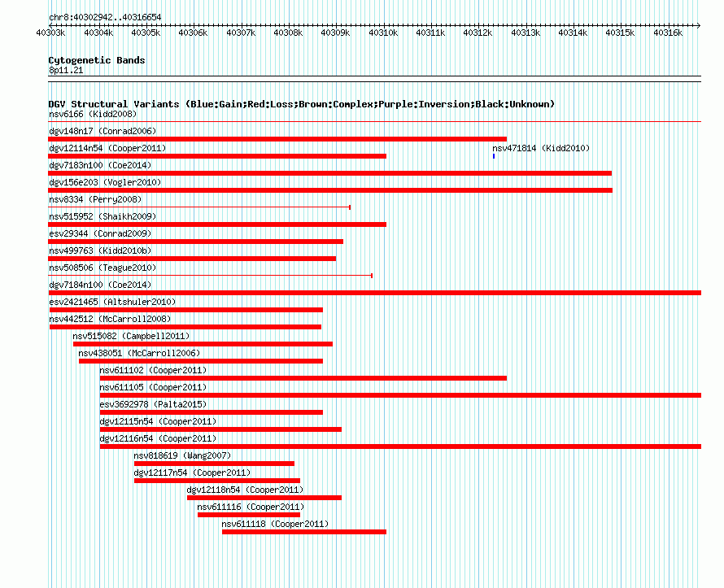Click the 40310k ruler position
Screen dimensions: 724x588
[383, 33]
